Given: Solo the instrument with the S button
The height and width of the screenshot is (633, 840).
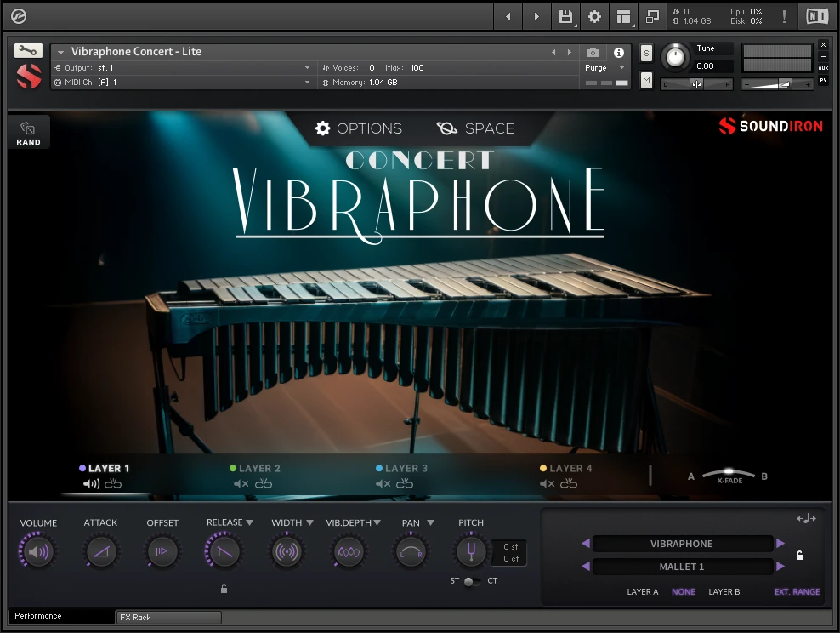Looking at the screenshot, I should pos(645,52).
